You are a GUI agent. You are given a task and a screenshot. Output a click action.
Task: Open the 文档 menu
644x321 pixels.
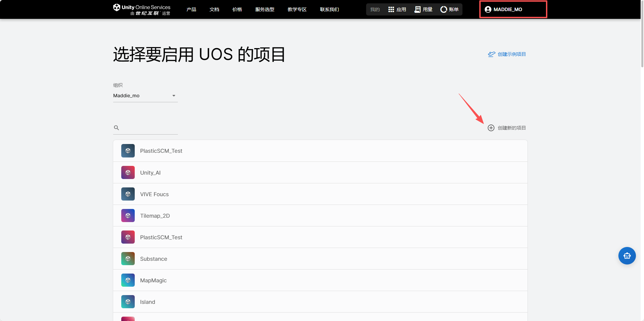[214, 9]
